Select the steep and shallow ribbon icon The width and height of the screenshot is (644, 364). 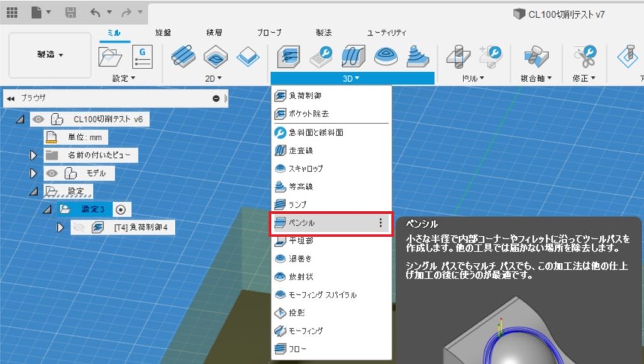click(321, 56)
